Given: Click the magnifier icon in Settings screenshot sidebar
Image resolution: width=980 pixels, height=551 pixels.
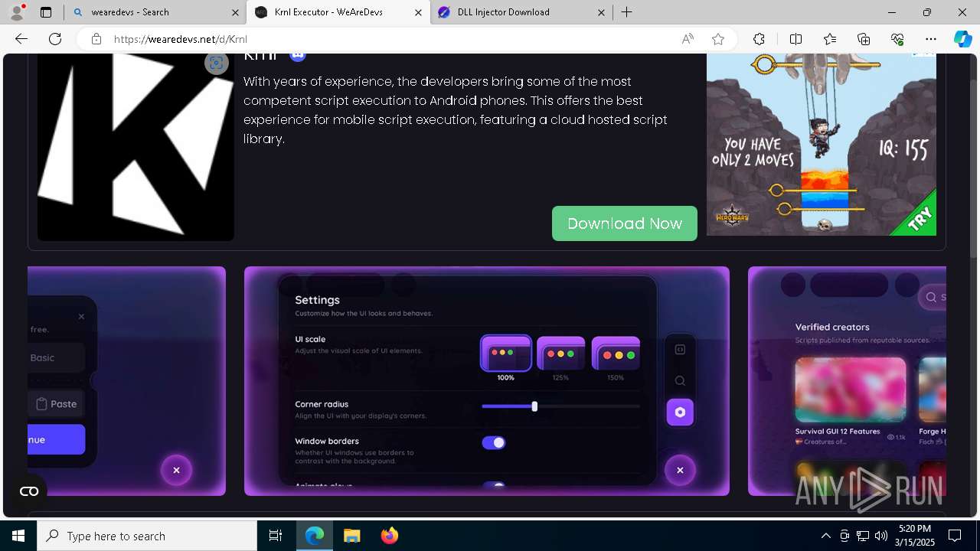Looking at the screenshot, I should (x=680, y=381).
